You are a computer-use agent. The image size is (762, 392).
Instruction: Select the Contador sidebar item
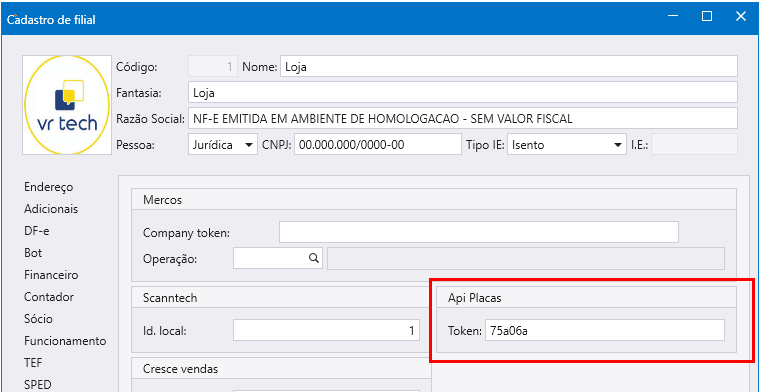click(x=49, y=297)
